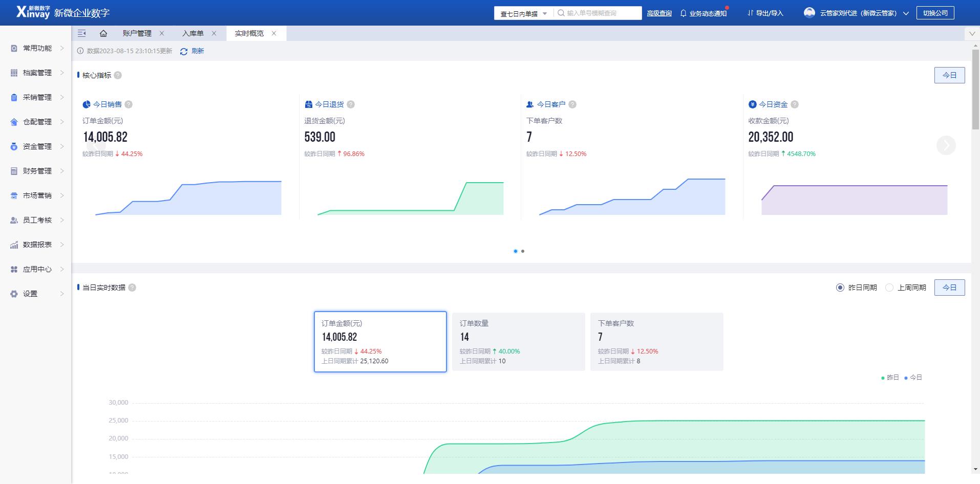Click 今日 button in 当日实时数据
Screen dimensions: 980x484
(x=949, y=288)
